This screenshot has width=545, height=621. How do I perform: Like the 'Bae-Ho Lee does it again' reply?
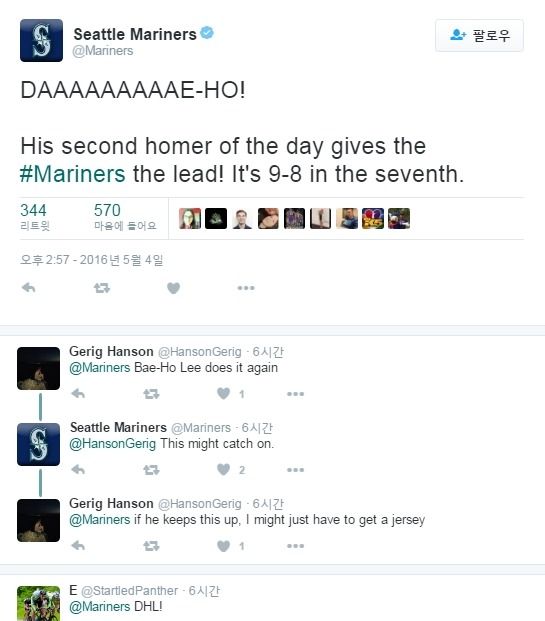click(223, 394)
